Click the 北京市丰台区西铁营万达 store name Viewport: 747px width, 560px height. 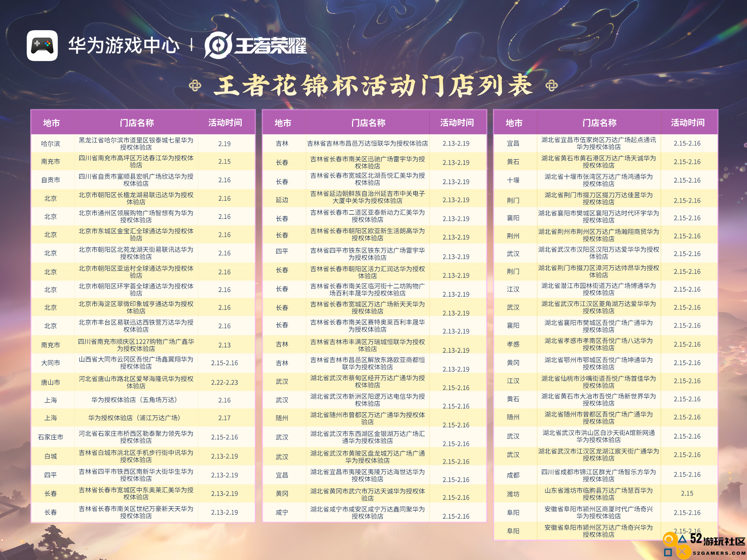pos(136,326)
